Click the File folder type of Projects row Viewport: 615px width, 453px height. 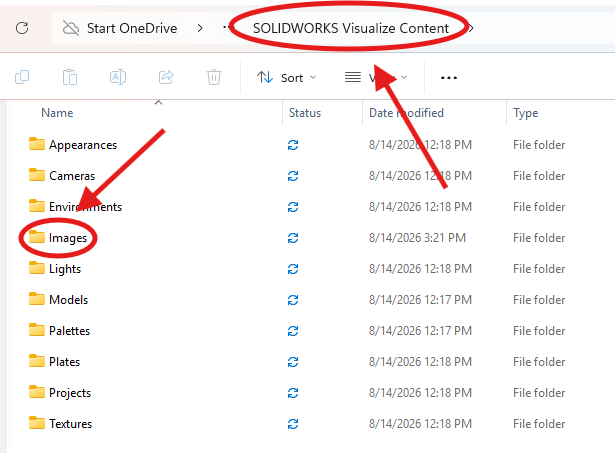pos(539,393)
